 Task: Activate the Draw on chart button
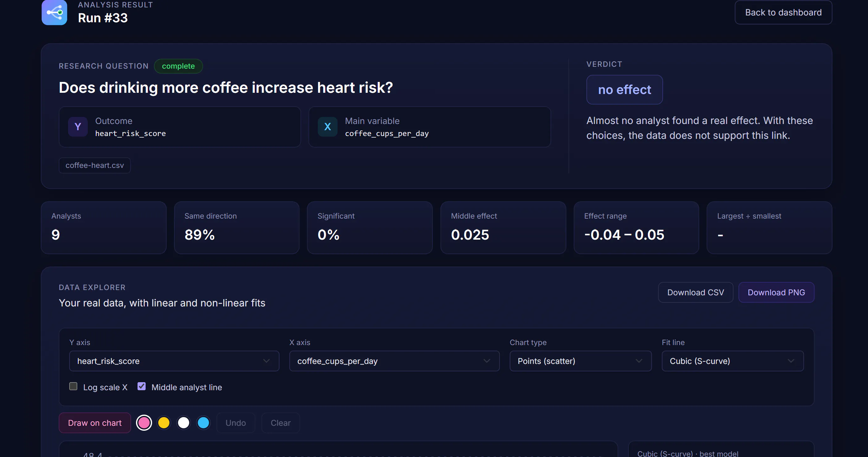point(95,423)
